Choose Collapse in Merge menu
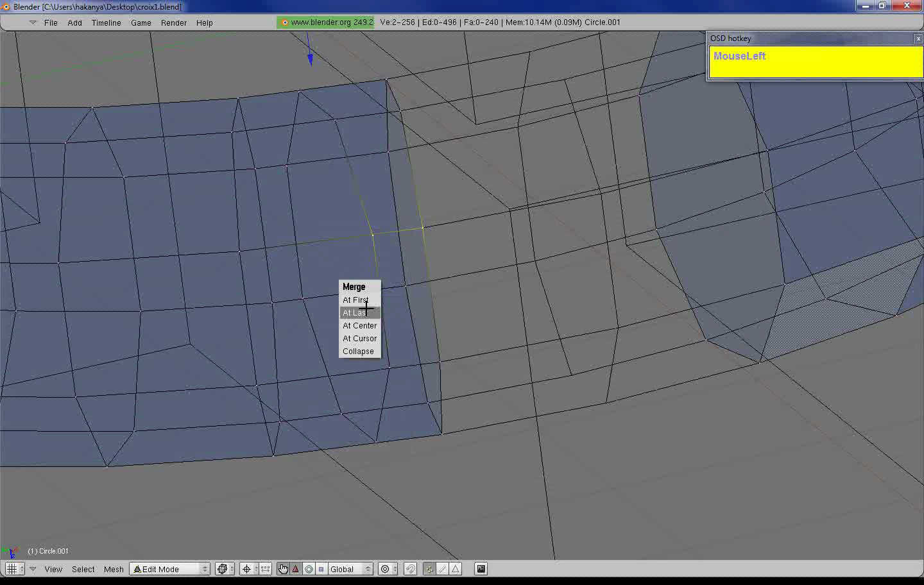 (360, 351)
